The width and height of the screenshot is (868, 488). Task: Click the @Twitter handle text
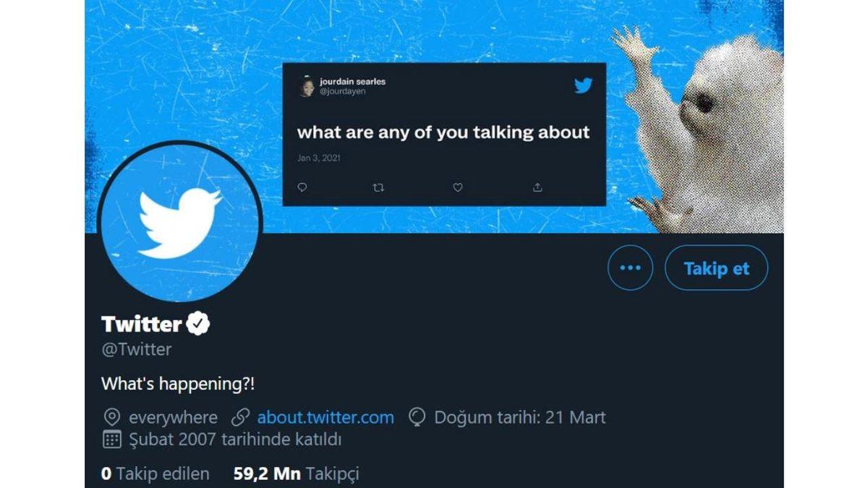[x=135, y=349]
